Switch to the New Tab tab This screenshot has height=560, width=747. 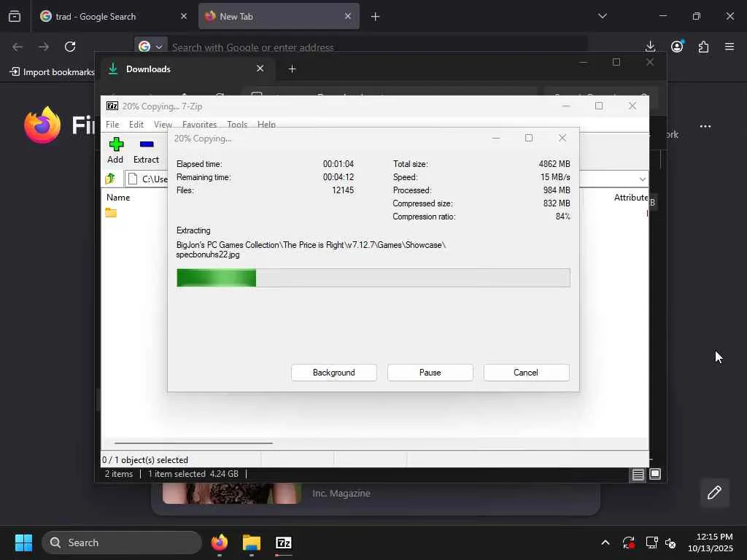click(279, 16)
